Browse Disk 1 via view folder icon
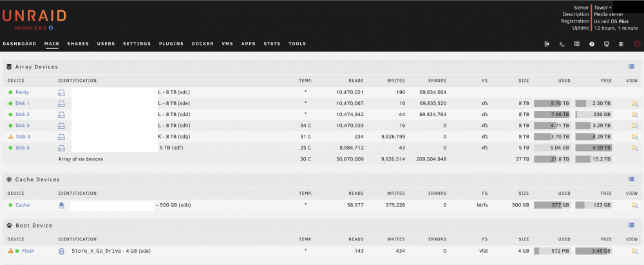644x265 pixels. (634, 103)
